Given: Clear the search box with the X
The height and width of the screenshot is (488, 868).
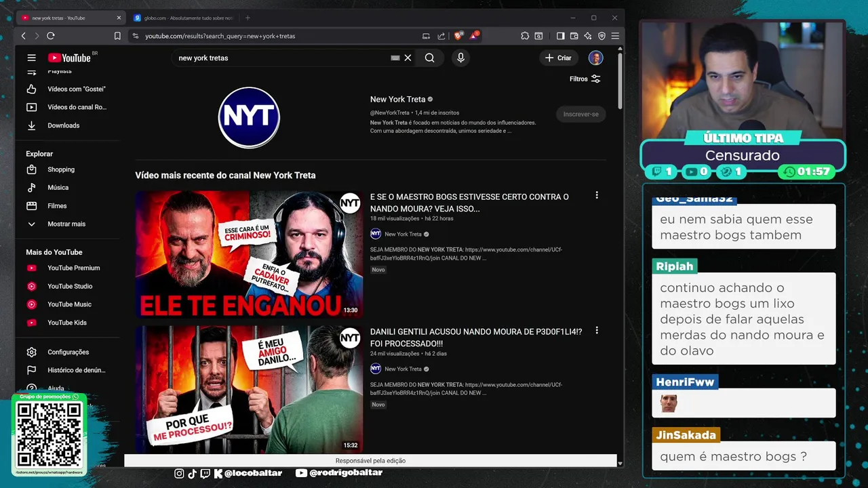Looking at the screenshot, I should pyautogui.click(x=408, y=58).
